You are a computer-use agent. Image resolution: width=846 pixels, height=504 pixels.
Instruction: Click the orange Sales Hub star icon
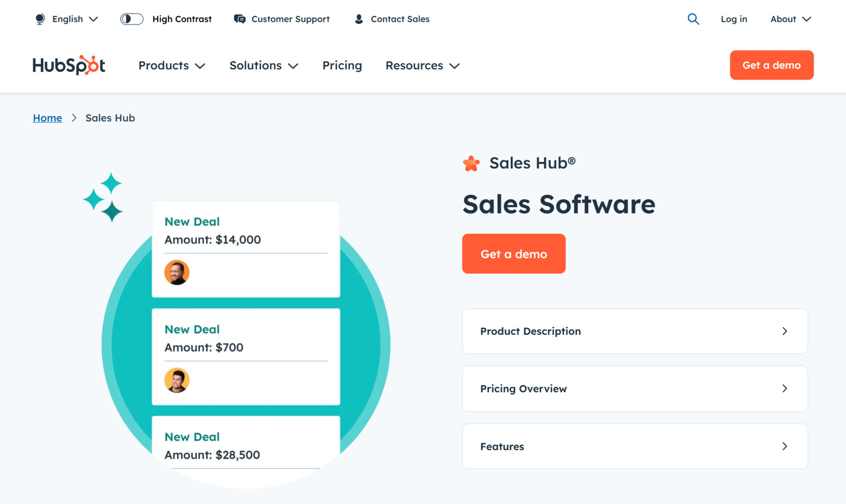tap(471, 163)
